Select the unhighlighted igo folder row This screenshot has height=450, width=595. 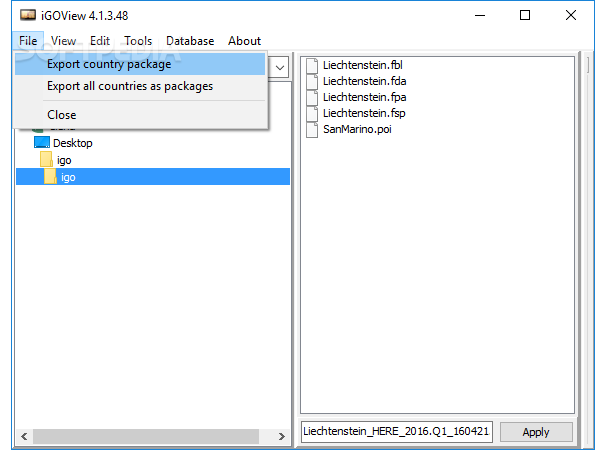coord(153,160)
